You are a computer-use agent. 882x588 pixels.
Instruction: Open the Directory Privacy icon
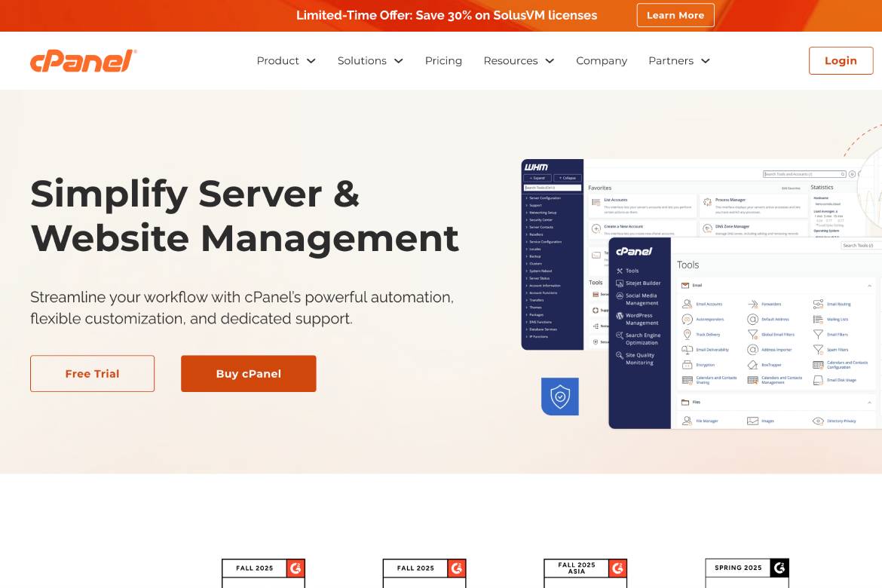coord(818,421)
